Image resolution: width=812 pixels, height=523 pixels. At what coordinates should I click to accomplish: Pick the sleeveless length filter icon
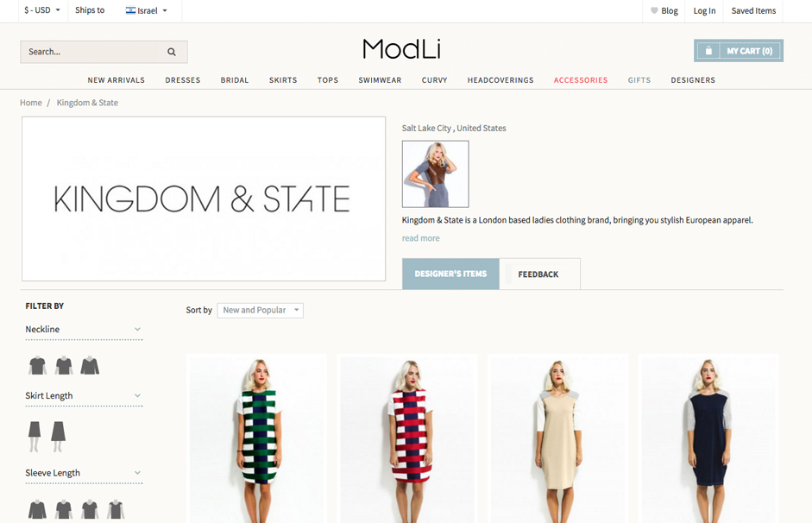pyautogui.click(x=116, y=509)
